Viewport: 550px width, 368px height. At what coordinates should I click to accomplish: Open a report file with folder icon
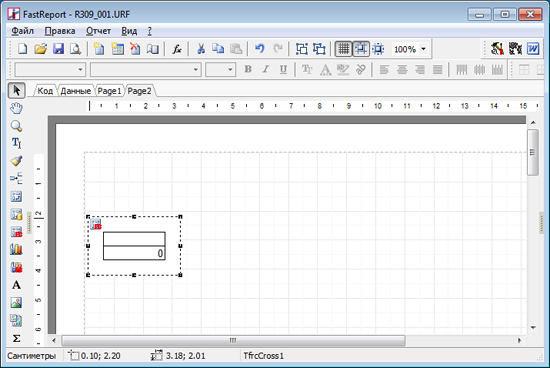[41, 49]
